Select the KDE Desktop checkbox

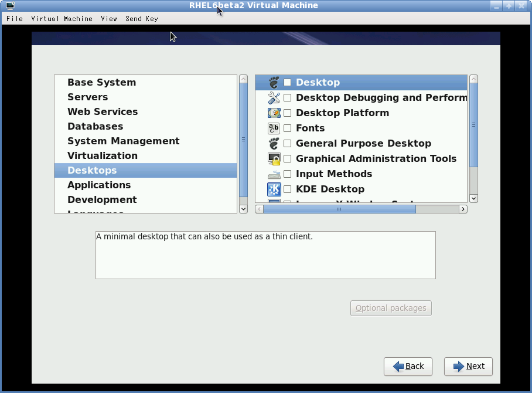coord(287,189)
